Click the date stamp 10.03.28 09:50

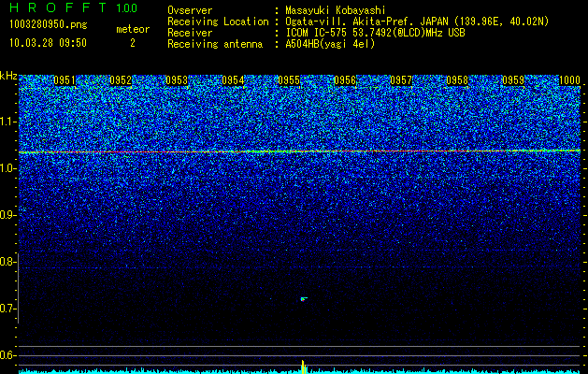[48, 43]
